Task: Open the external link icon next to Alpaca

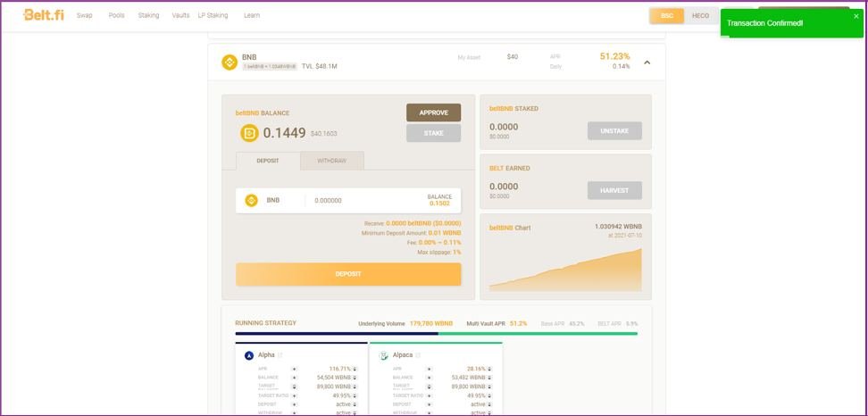Action: click(x=418, y=355)
